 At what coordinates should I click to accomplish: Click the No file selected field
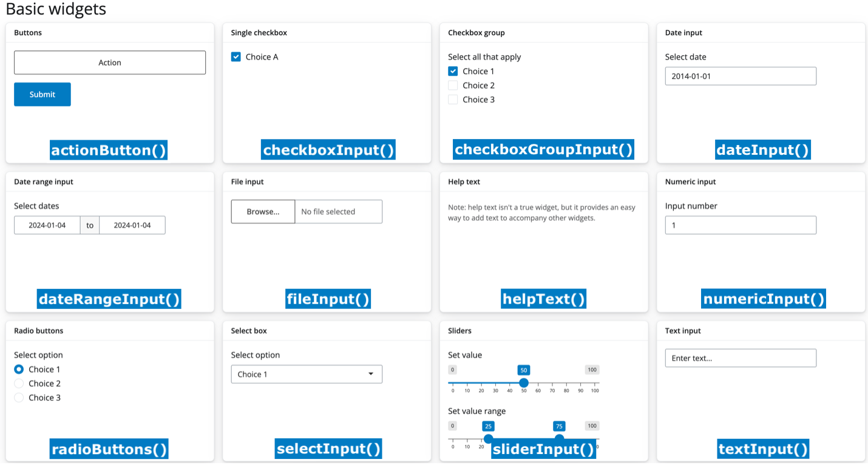(x=338, y=212)
